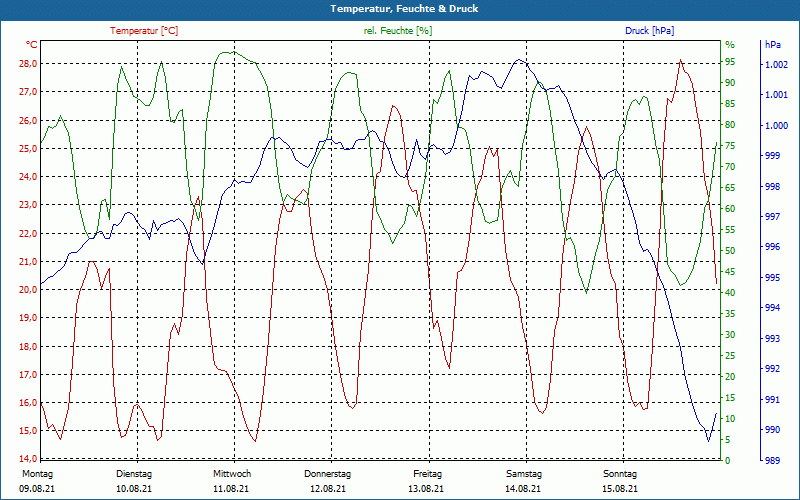Click the 23,0 temperature axis value

(x=28, y=205)
